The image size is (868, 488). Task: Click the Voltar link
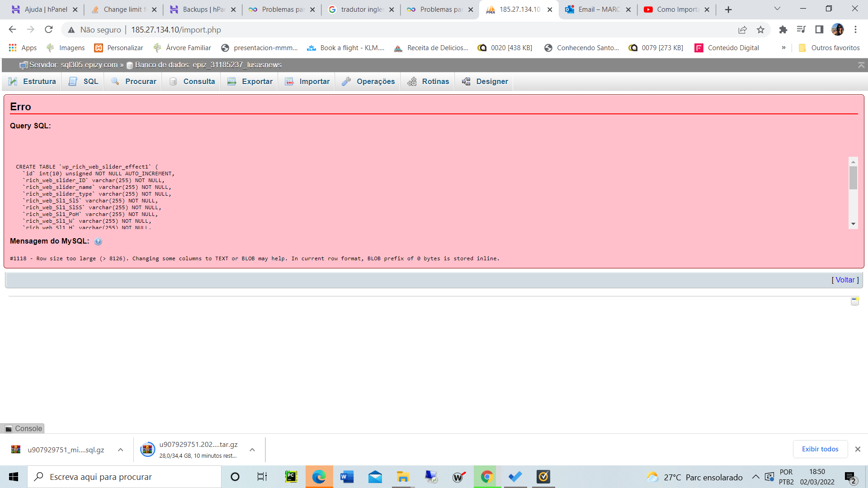coord(845,280)
